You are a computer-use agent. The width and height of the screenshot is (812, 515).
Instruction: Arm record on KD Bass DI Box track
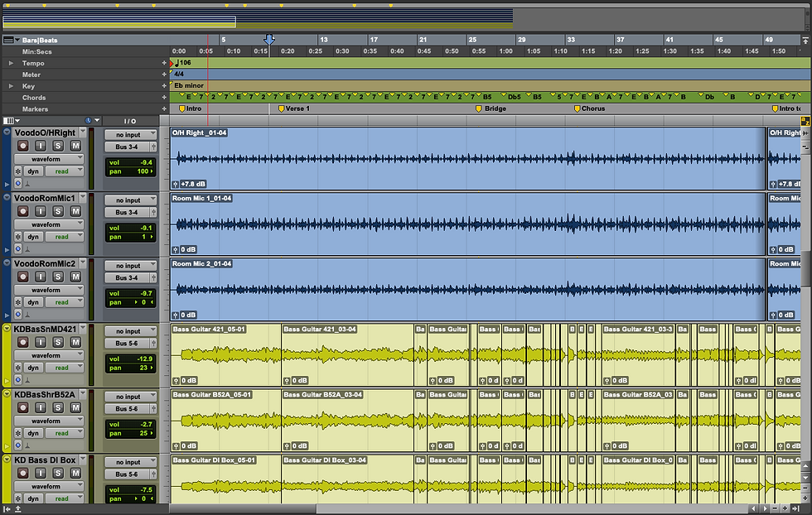[x=23, y=473]
